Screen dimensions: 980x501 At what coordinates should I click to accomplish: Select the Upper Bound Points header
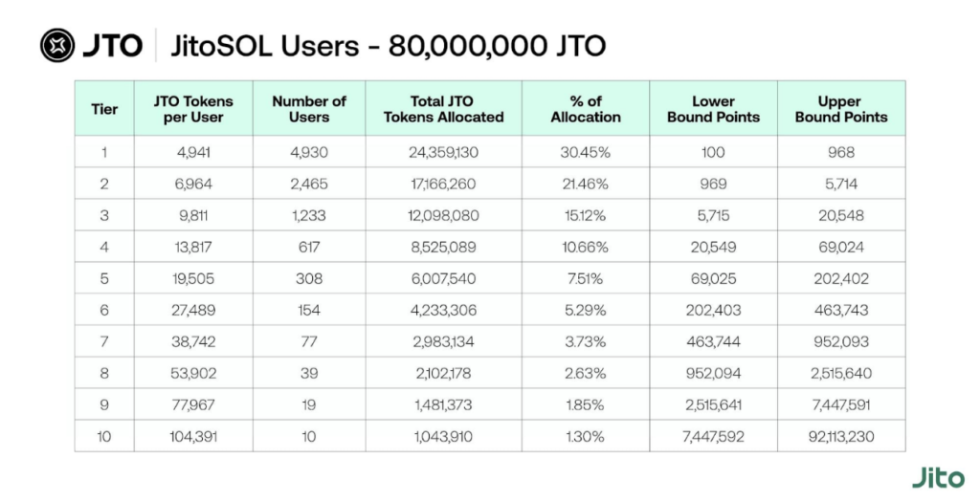[840, 109]
